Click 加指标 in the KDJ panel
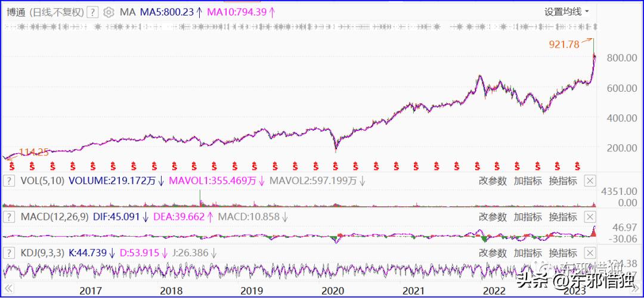Image resolution: width=644 pixels, height=298 pixels. click(x=528, y=253)
